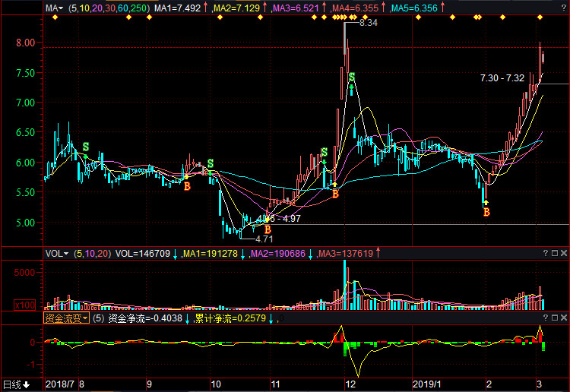Close the VOL panel
The width and height of the screenshot is (570, 392).
click(564, 253)
